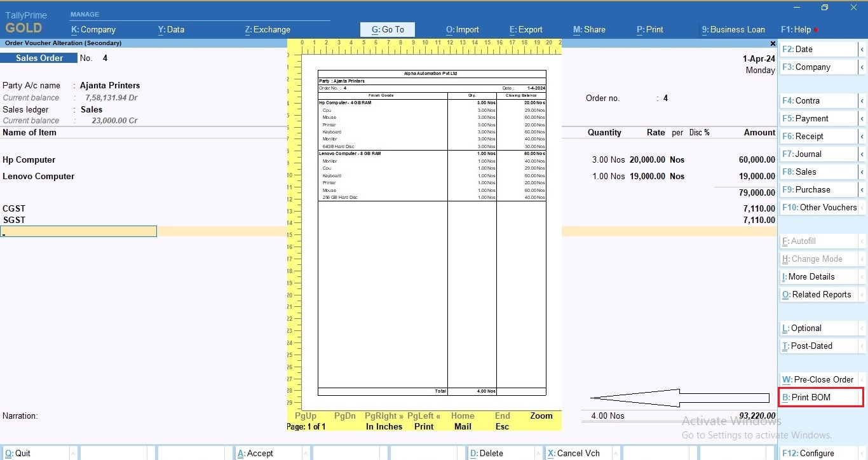Click the highlighted empty item field

point(79,232)
